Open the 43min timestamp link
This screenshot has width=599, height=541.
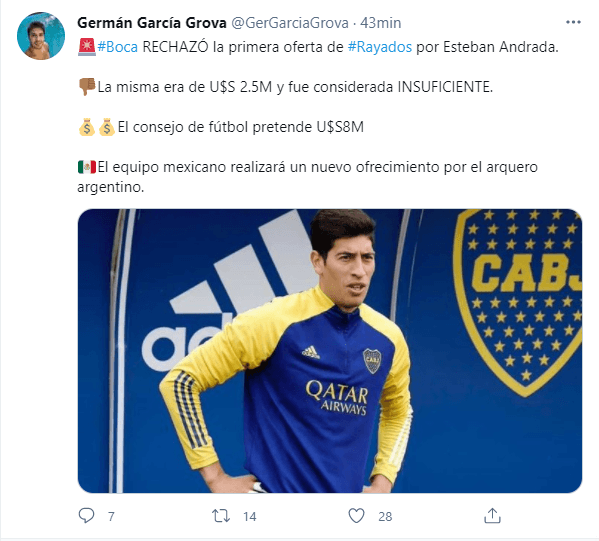pyautogui.click(x=380, y=23)
